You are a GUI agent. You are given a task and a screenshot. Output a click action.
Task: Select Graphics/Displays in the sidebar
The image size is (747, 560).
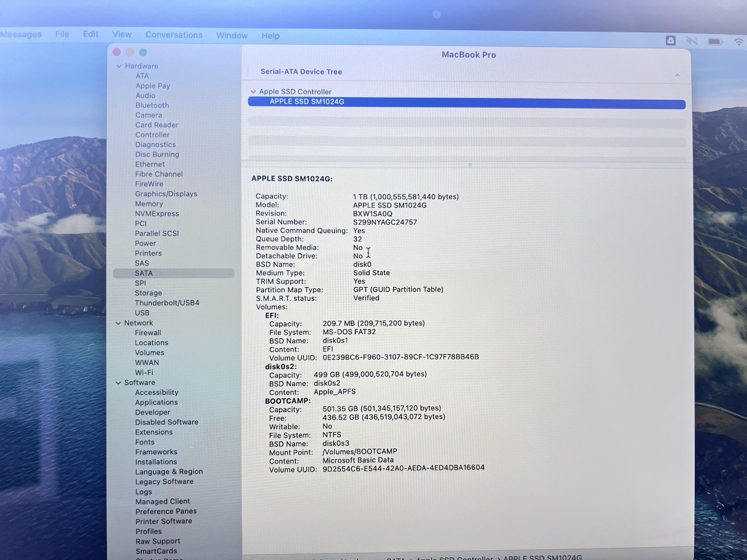click(x=166, y=194)
